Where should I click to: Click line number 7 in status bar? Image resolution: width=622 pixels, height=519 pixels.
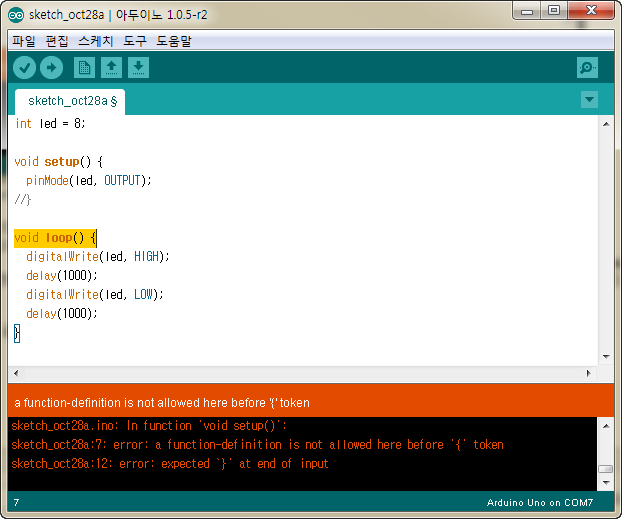(16, 503)
